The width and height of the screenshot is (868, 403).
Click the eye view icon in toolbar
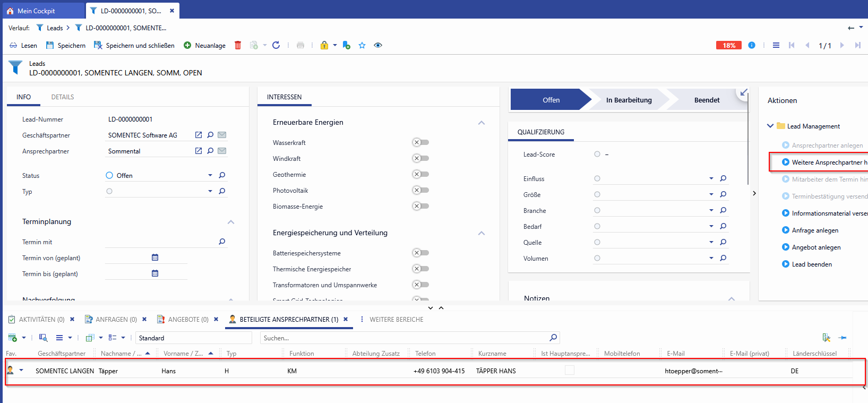pos(378,45)
